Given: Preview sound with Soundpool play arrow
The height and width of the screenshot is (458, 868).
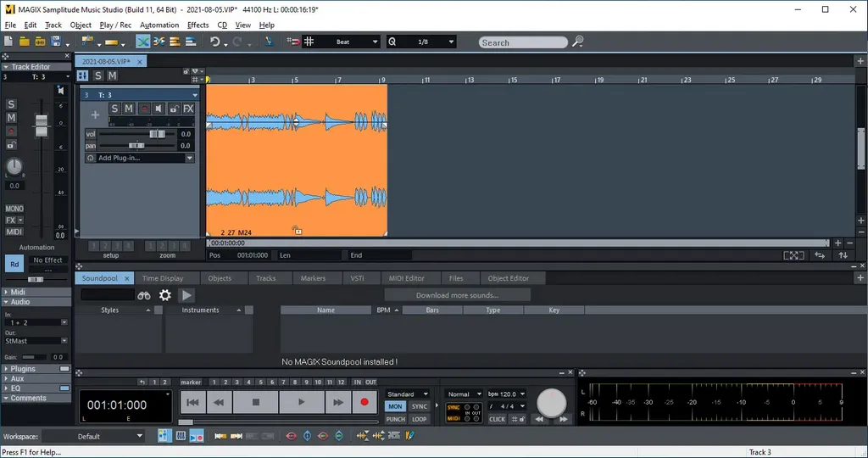Looking at the screenshot, I should tap(186, 295).
